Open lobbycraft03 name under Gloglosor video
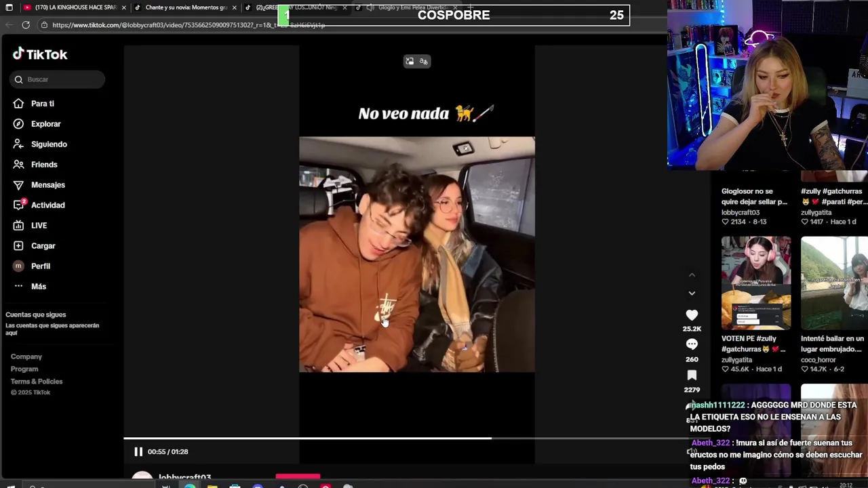Image resolution: width=868 pixels, height=488 pixels. click(x=741, y=212)
